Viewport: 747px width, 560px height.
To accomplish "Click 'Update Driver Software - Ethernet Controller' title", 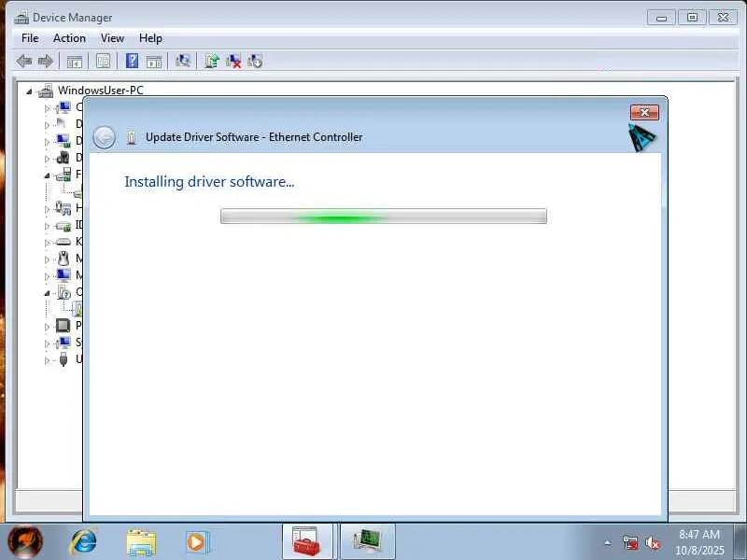I will pos(254,137).
